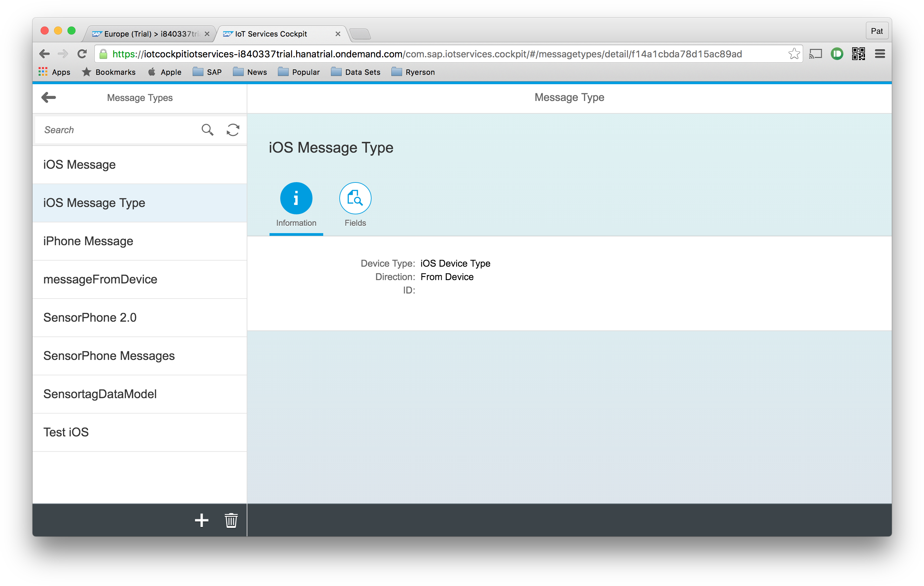
Task: Click the Information tab label
Action: pos(296,223)
